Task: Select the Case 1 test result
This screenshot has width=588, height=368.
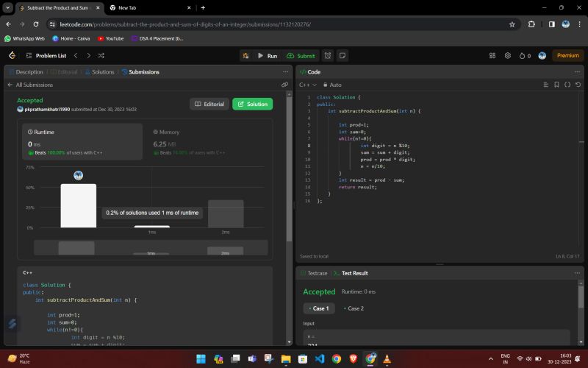Action: 319,308
